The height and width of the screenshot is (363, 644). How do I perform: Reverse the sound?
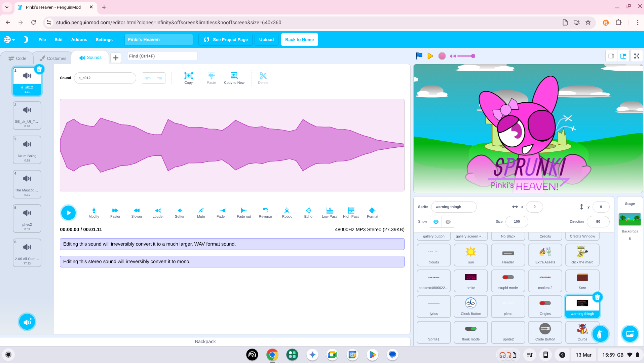(x=265, y=213)
